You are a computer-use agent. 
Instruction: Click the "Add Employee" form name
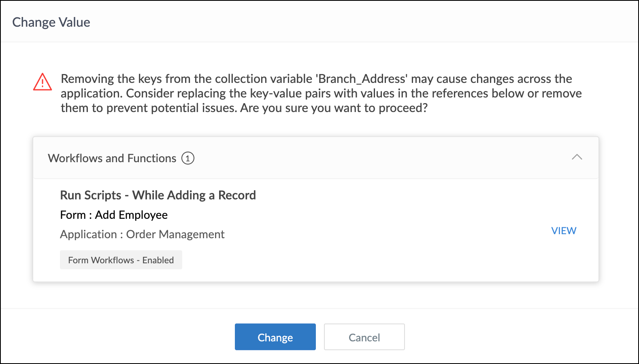131,215
